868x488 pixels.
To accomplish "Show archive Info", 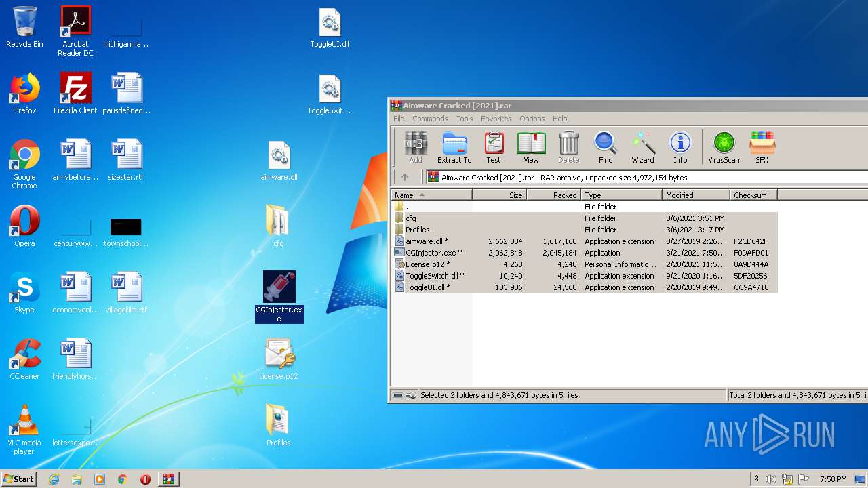I will pos(680,148).
